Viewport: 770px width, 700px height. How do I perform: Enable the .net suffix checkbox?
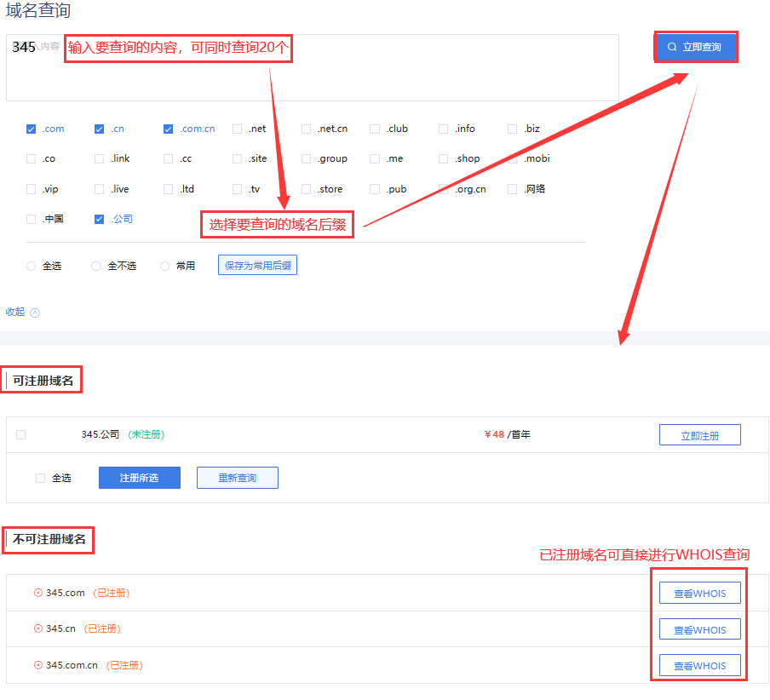point(237,129)
